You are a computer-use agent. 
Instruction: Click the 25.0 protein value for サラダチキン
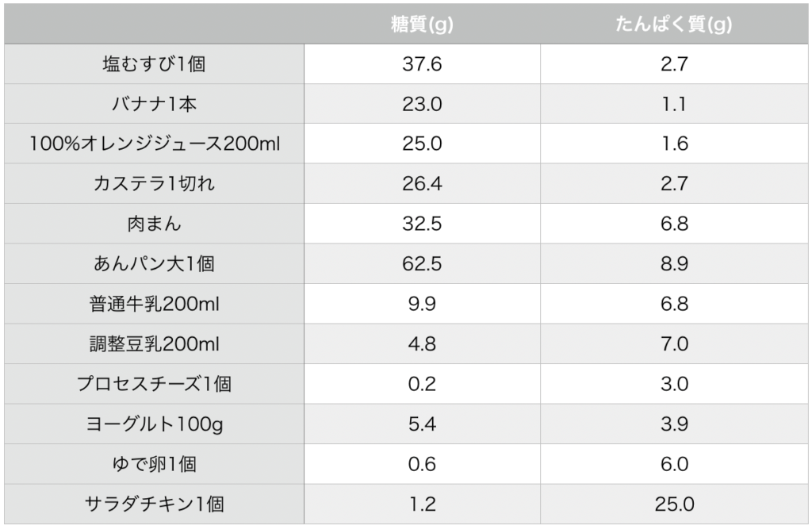pyautogui.click(x=674, y=504)
